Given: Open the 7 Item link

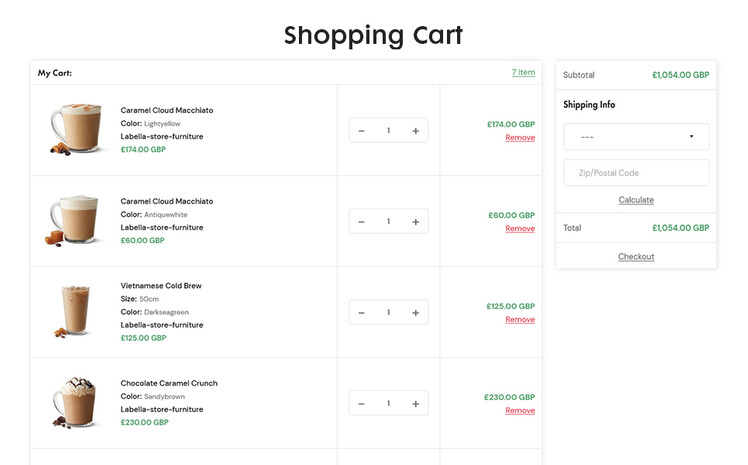Looking at the screenshot, I should point(523,72).
